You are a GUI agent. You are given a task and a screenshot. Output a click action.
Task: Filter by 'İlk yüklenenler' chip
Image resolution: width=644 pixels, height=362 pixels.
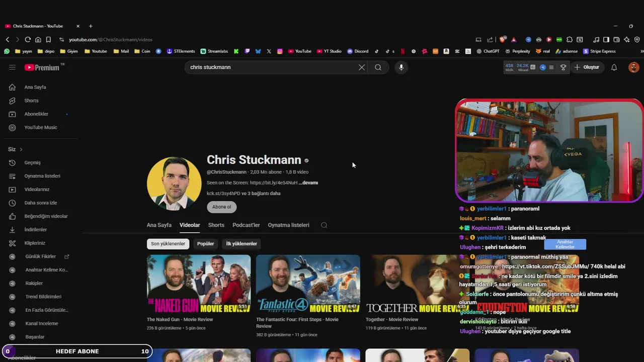click(242, 244)
